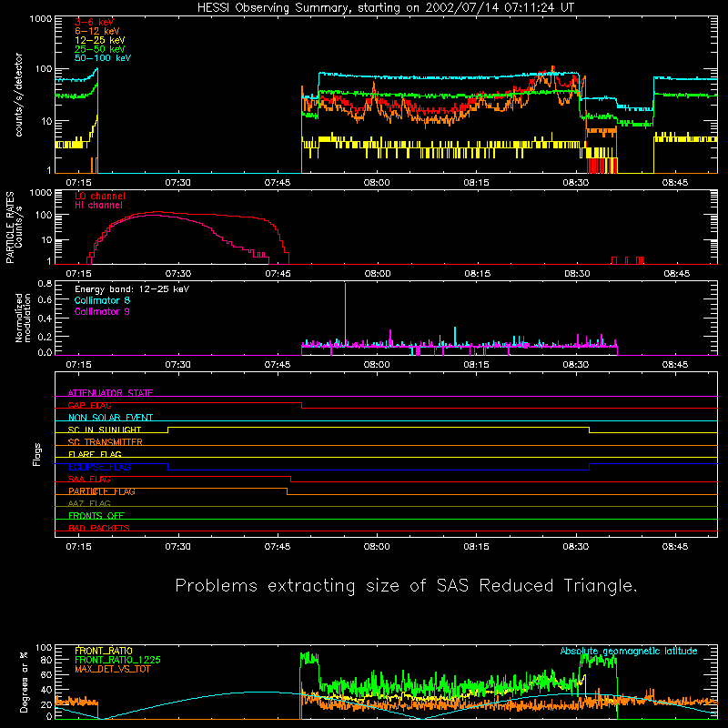The width and height of the screenshot is (728, 728).
Task: Click the Energy band: 12-25 keV label
Action: tap(132, 289)
